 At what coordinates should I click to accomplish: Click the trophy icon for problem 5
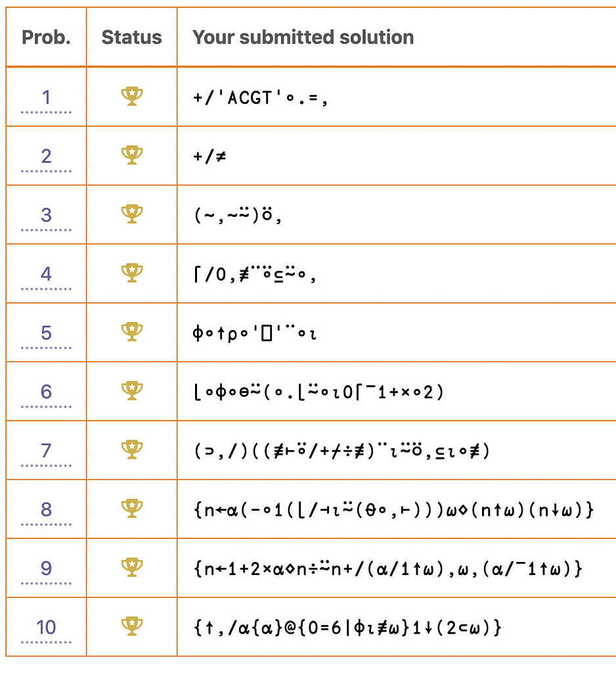coord(131,332)
